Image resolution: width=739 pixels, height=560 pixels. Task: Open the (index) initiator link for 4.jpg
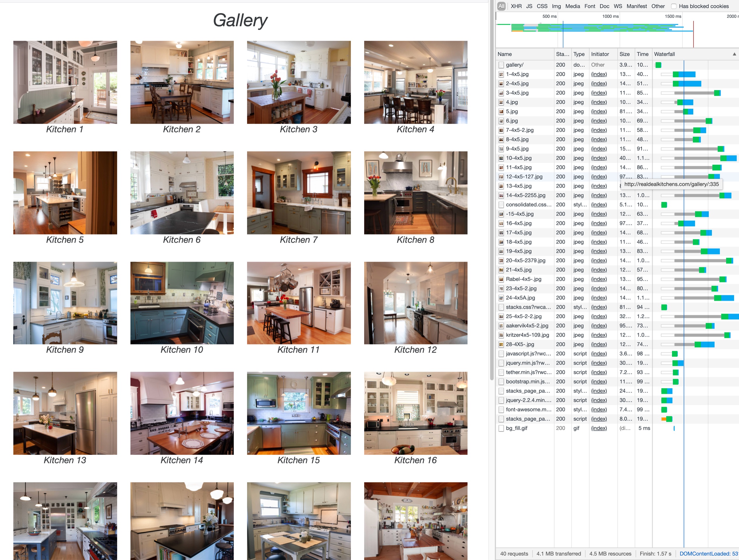point(599,102)
